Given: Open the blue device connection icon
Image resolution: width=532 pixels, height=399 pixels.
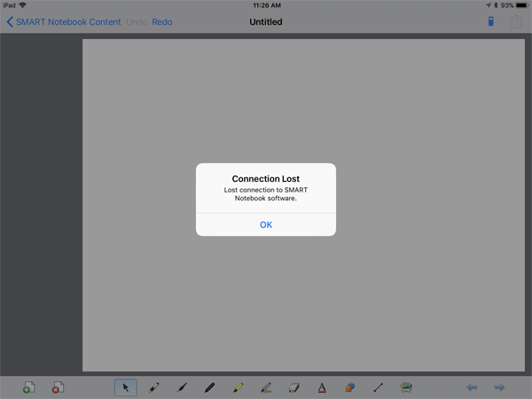Looking at the screenshot, I should (x=490, y=21).
